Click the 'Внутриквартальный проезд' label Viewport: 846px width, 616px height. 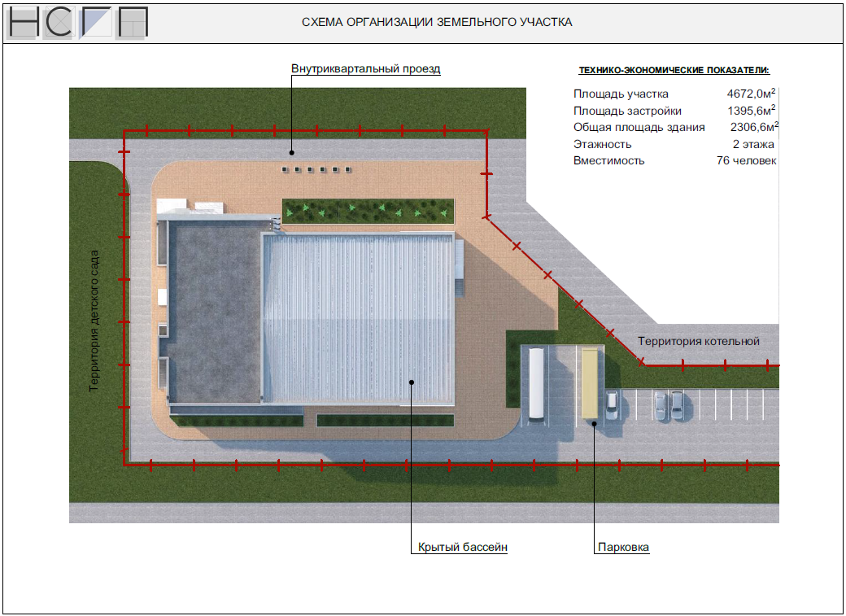(x=365, y=68)
